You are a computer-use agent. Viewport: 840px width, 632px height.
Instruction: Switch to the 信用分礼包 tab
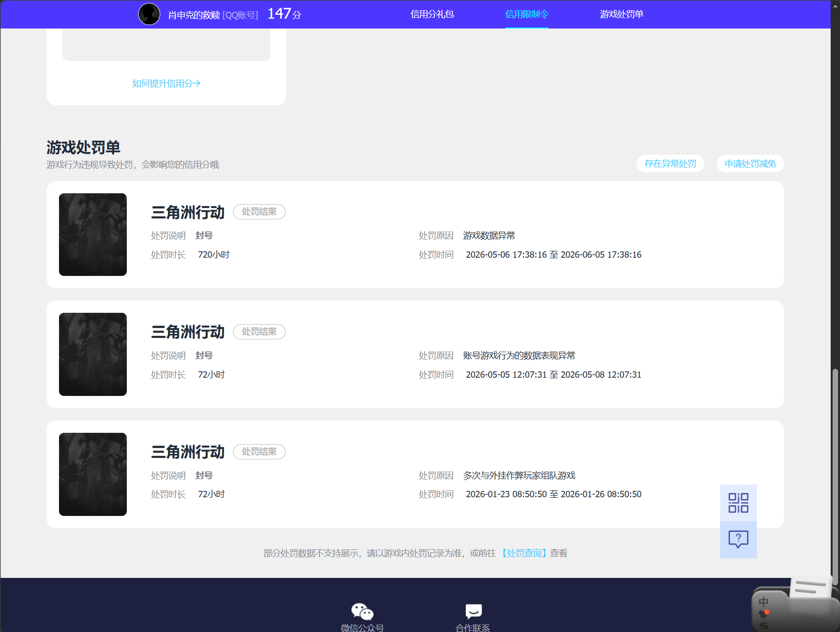(x=432, y=14)
